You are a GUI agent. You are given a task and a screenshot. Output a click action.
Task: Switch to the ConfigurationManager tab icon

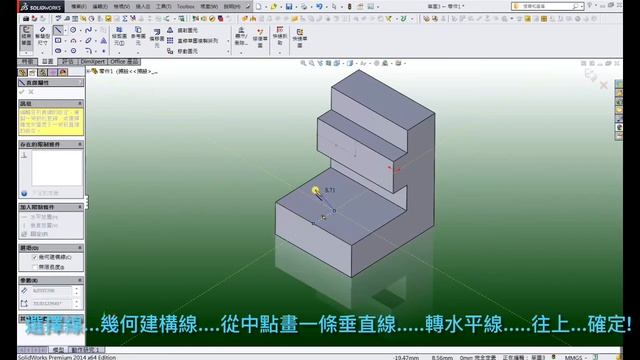(42, 72)
